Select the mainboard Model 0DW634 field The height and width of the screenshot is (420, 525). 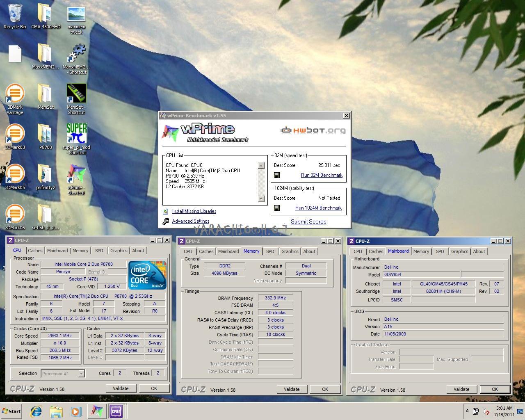coord(421,274)
